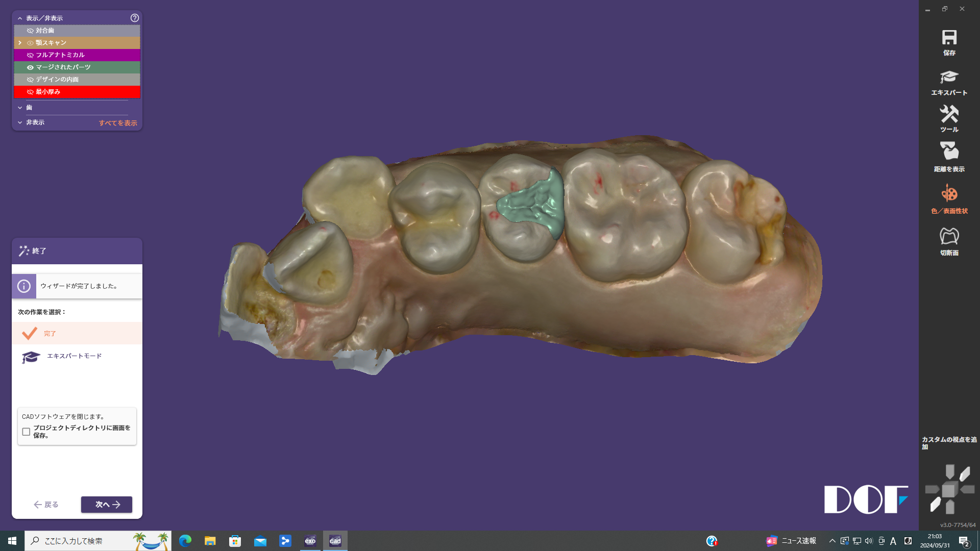Hide the マージされたパーツ merged parts layer
980x551 pixels.
tap(30, 67)
